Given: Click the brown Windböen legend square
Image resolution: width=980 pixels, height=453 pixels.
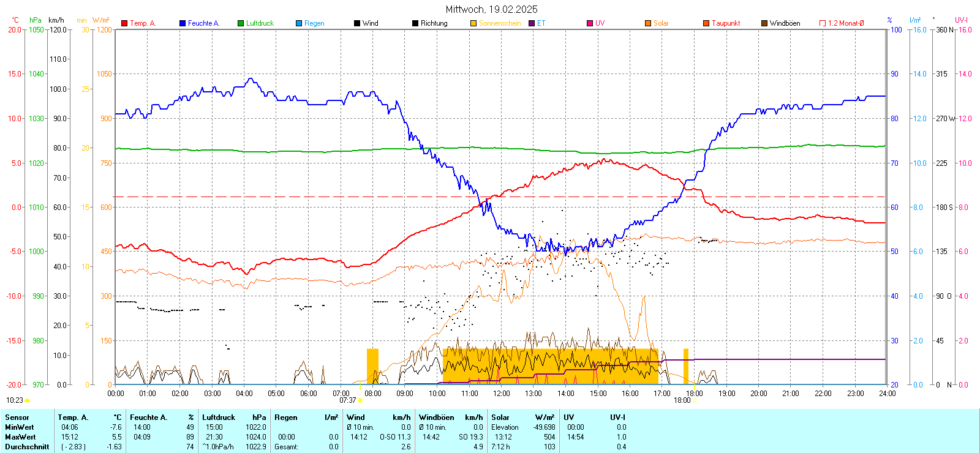Looking at the screenshot, I should click(764, 23).
